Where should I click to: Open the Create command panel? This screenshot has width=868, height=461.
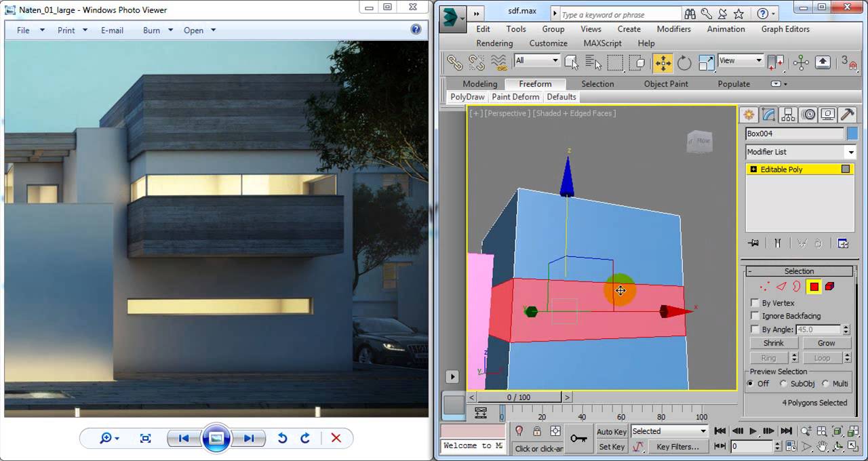coord(749,115)
